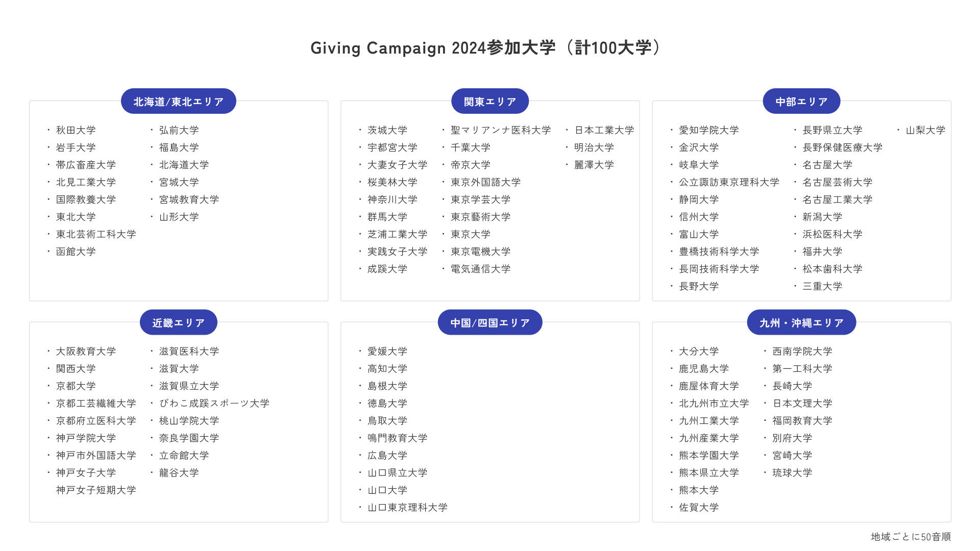Click the 地域ごとに50音順 footnote

pyautogui.click(x=910, y=537)
